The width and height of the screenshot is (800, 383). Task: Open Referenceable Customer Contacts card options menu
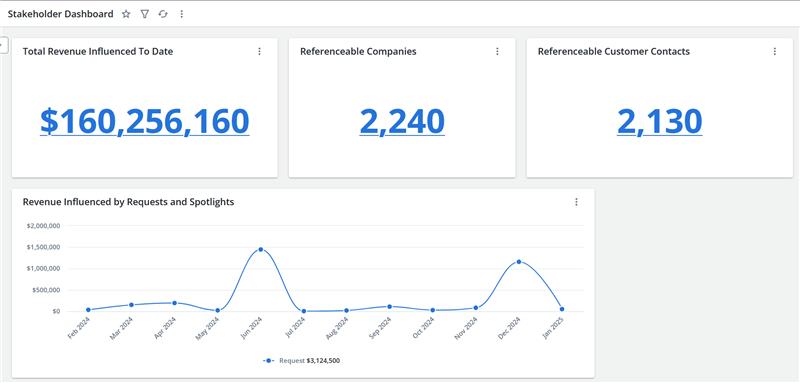(x=774, y=52)
